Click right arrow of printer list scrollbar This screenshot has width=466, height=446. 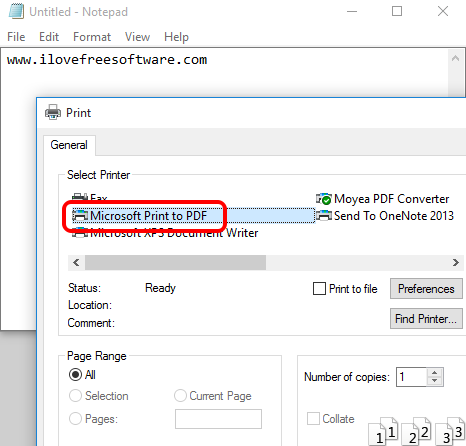[456, 263]
